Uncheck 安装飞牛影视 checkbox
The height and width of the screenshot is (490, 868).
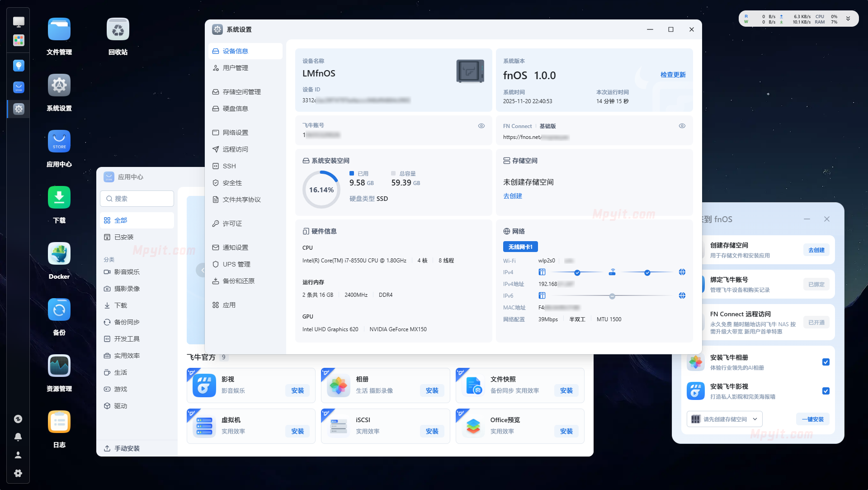(x=826, y=391)
